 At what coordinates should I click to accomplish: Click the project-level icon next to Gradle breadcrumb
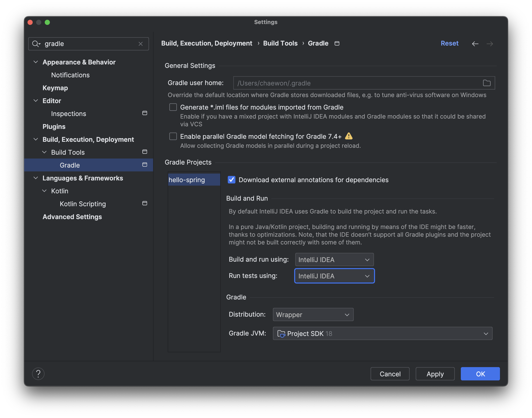337,43
